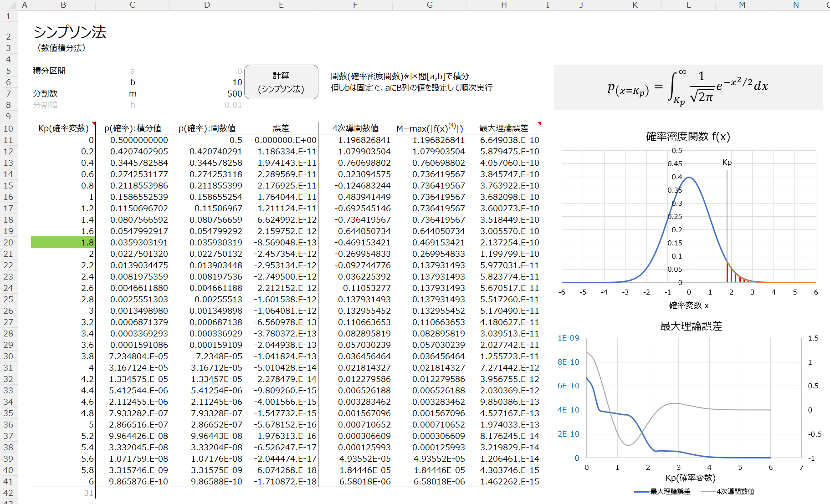Viewport: 830px width, 504px height.
Task: Click the Kp label in density chart
Action: coord(727,162)
